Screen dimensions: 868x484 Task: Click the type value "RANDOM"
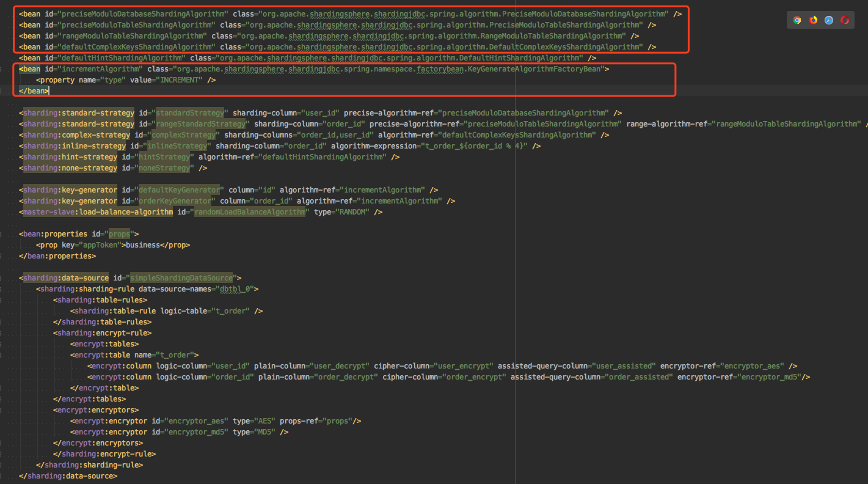pos(352,212)
